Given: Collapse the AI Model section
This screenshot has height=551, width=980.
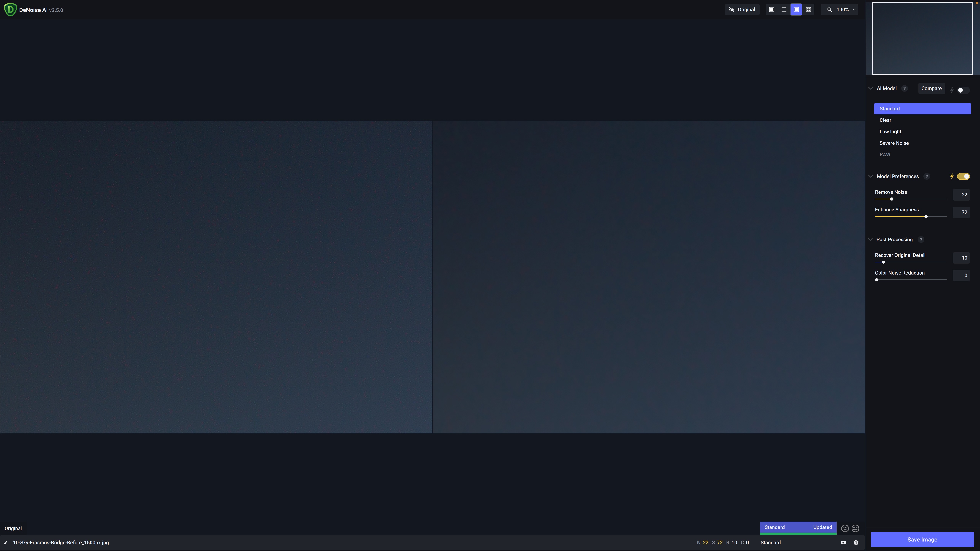Looking at the screenshot, I should pyautogui.click(x=871, y=88).
